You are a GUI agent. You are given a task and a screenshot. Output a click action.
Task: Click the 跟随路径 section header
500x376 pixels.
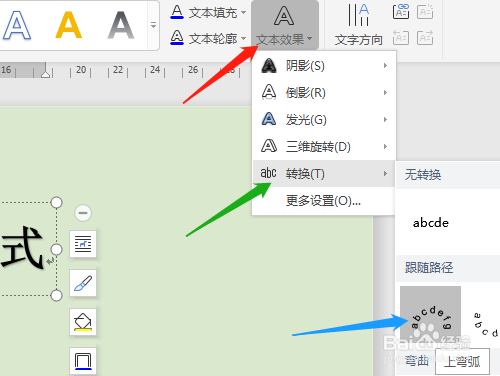pos(429,267)
